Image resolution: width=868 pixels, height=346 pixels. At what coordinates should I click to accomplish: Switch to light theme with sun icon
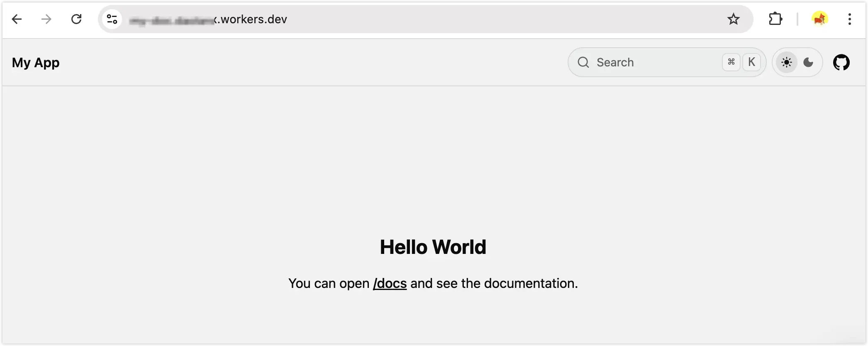click(786, 63)
